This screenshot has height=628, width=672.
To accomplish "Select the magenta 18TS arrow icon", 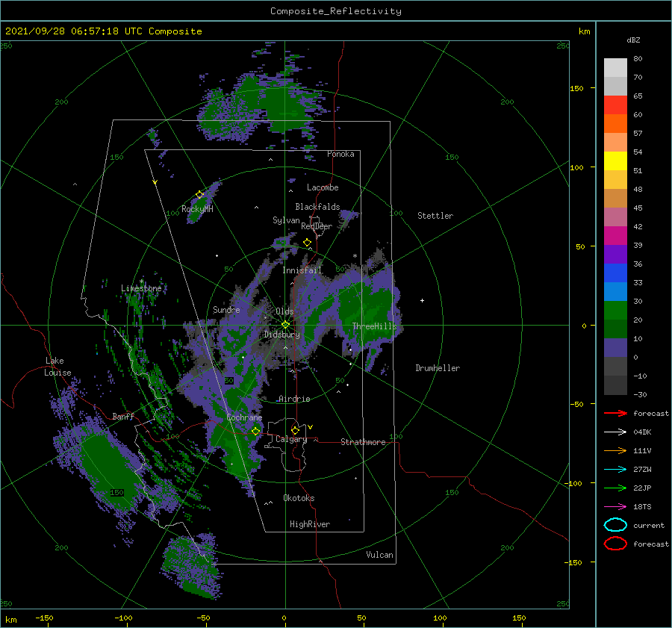I will 615,507.
